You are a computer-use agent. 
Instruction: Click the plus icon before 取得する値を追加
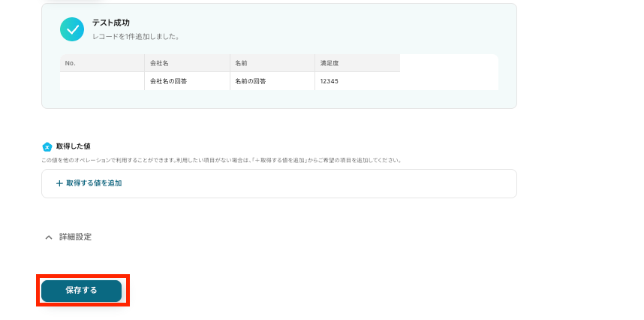[59, 183]
